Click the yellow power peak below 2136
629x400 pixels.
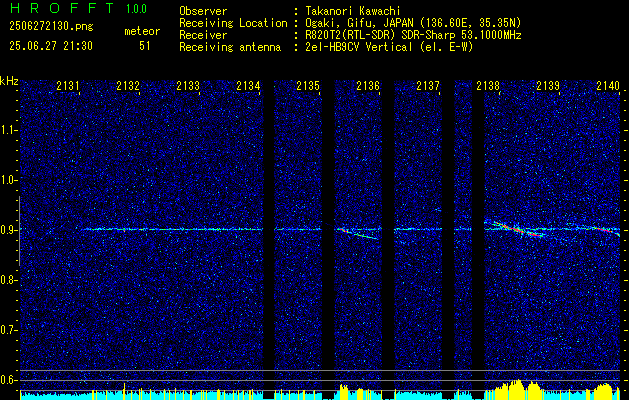[x=343, y=390]
